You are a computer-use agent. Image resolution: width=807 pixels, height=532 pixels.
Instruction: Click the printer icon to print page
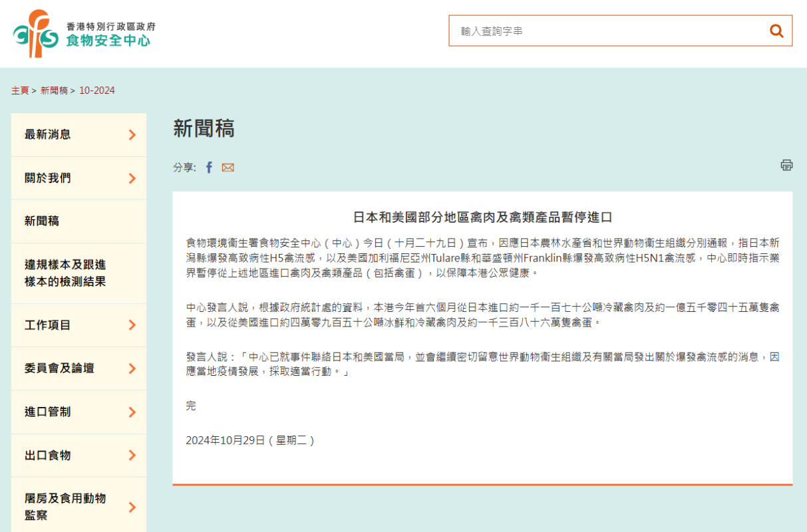click(x=786, y=165)
